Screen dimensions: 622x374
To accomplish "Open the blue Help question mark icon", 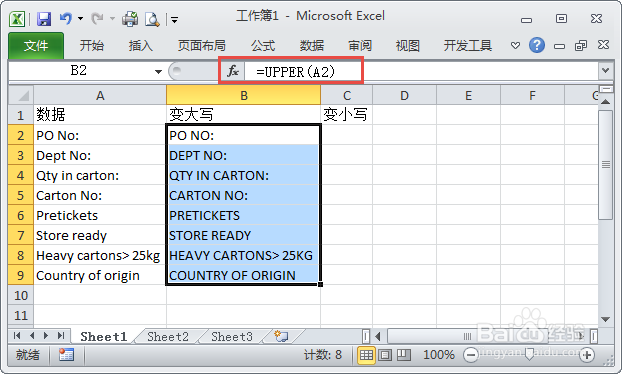I will tap(537, 46).
